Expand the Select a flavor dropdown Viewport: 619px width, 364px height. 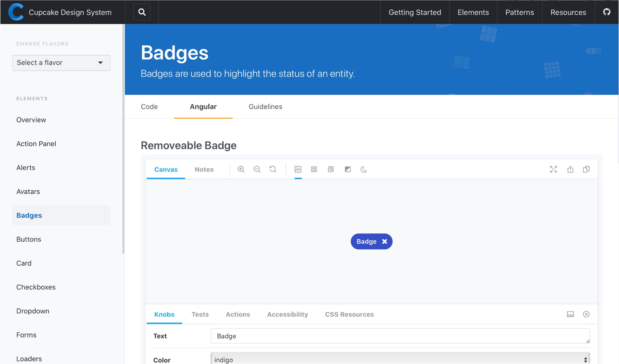click(x=61, y=63)
